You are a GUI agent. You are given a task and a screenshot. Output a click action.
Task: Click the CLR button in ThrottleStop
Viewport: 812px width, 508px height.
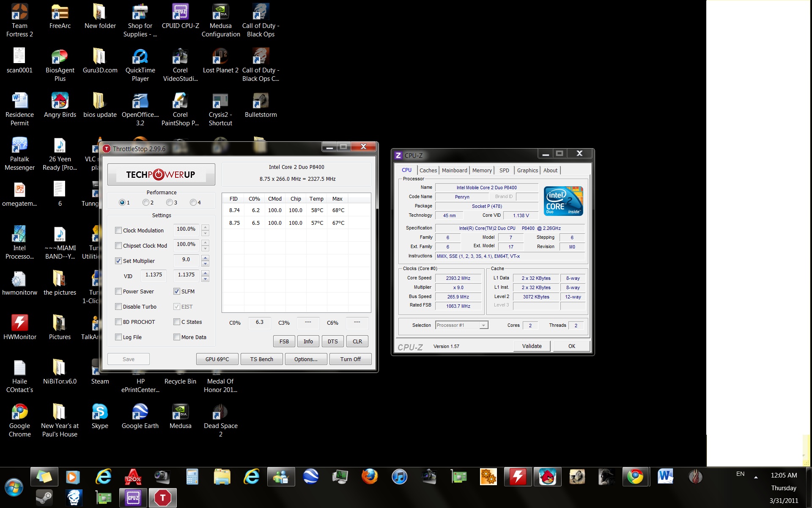[357, 341]
